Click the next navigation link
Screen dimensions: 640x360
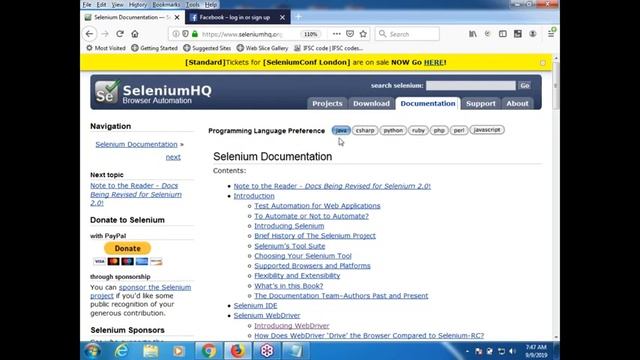pos(173,157)
